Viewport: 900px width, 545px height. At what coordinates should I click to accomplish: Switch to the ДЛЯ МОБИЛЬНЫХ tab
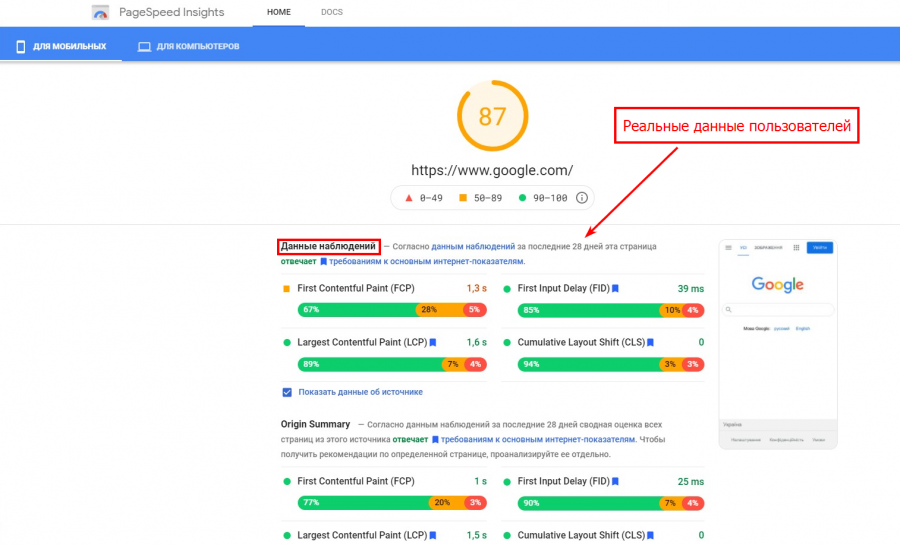(x=61, y=46)
